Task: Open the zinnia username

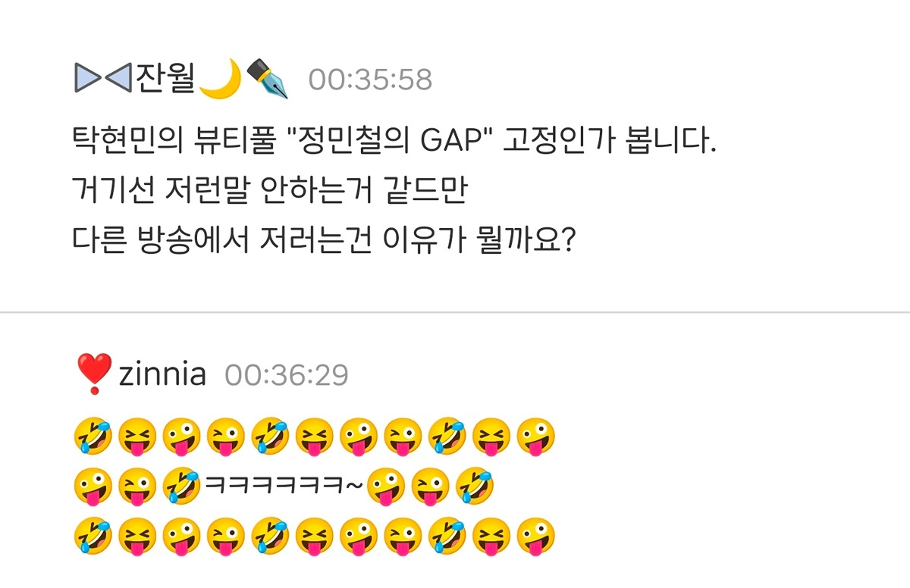Action: tap(162, 374)
